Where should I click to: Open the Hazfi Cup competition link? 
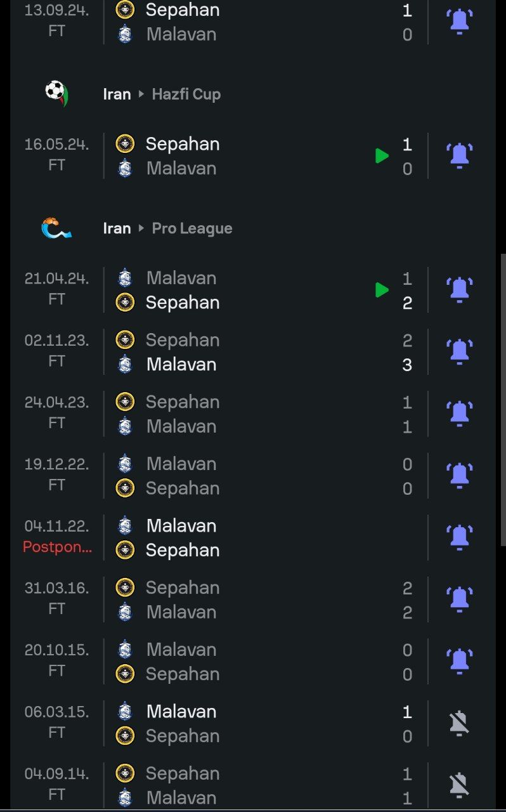tap(186, 95)
